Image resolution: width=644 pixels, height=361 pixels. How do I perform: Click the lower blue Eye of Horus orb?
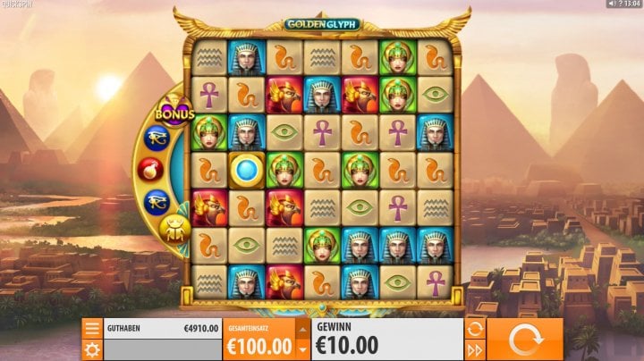click(x=157, y=202)
